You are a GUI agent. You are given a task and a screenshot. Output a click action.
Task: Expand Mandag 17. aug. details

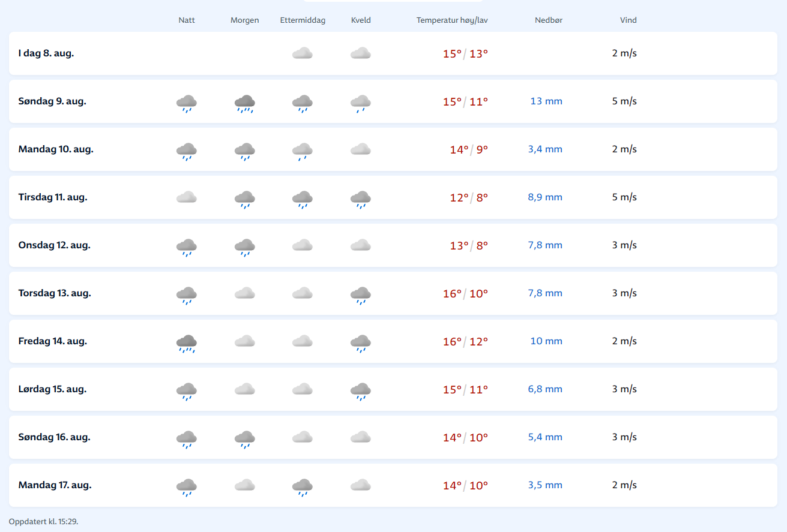(393, 485)
